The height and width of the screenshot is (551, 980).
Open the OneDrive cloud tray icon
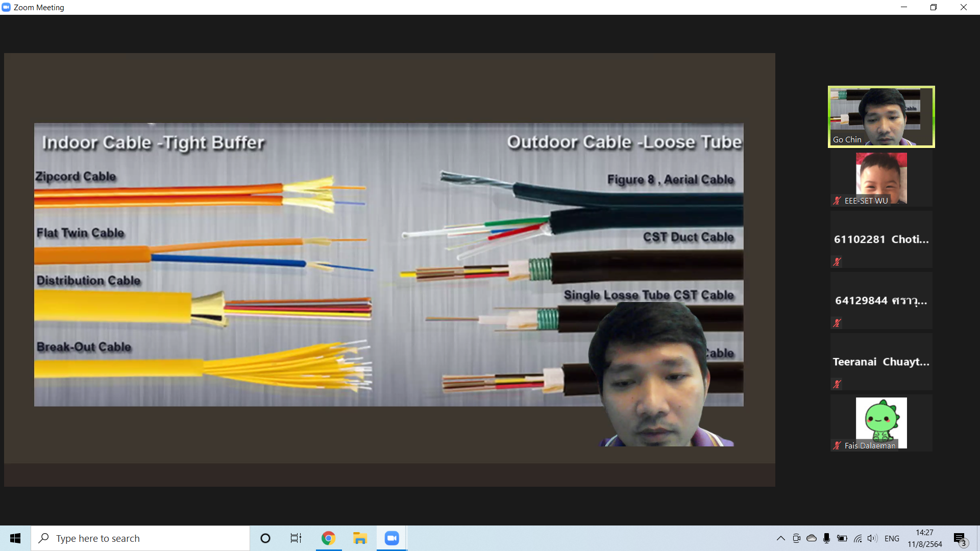click(811, 538)
